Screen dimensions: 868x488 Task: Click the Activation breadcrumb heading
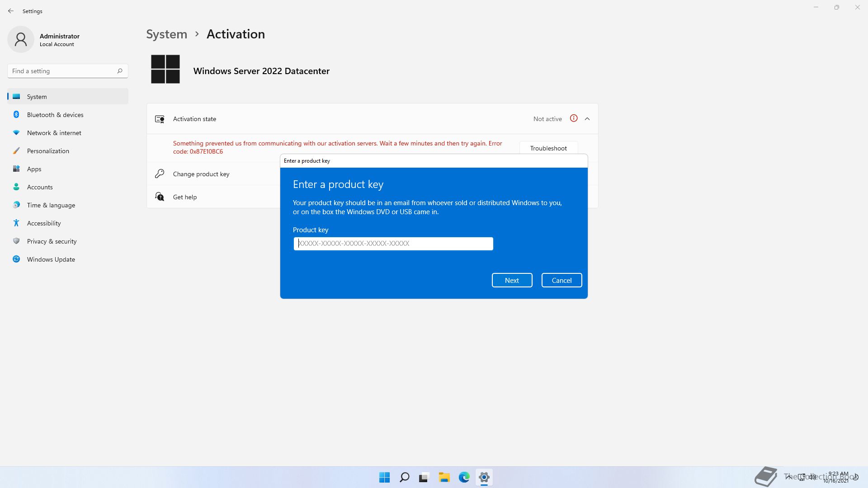tap(236, 34)
